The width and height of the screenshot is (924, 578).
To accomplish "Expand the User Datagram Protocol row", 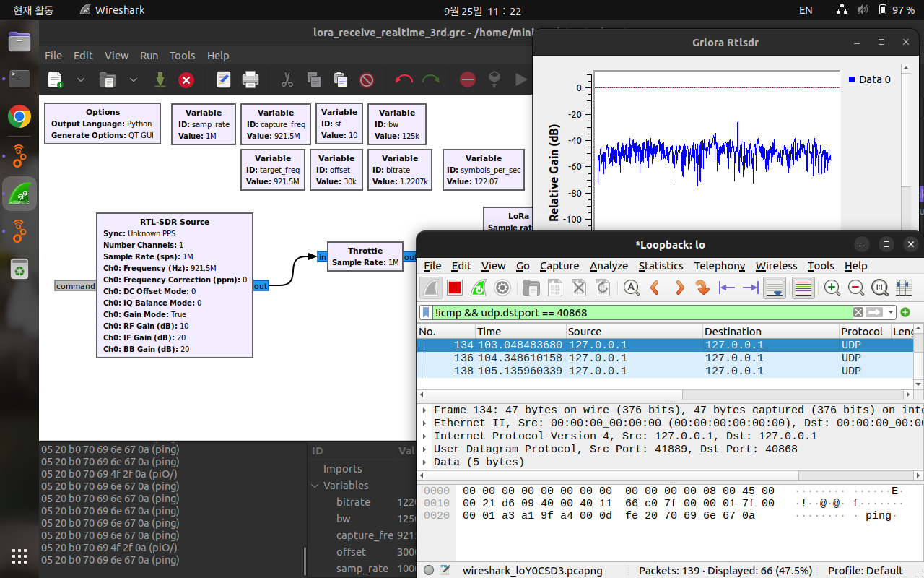I will (x=424, y=449).
